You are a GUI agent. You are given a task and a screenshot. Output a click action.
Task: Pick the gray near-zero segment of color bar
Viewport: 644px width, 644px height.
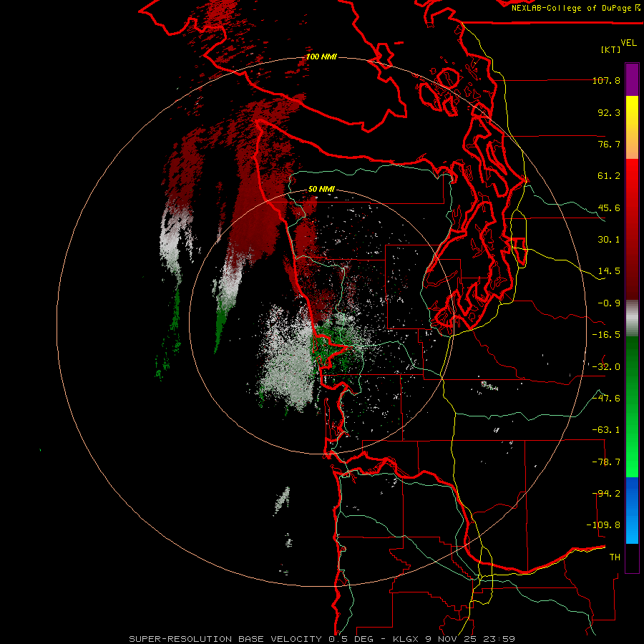coord(632,318)
